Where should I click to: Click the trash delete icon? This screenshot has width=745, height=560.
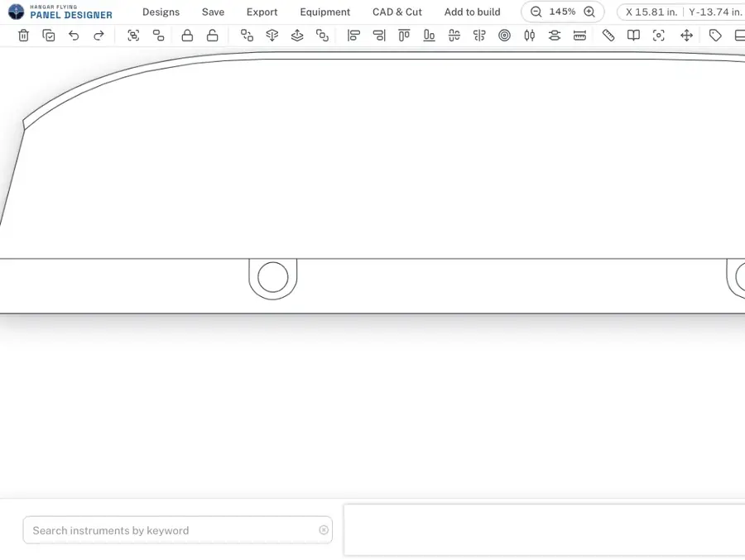[23, 36]
